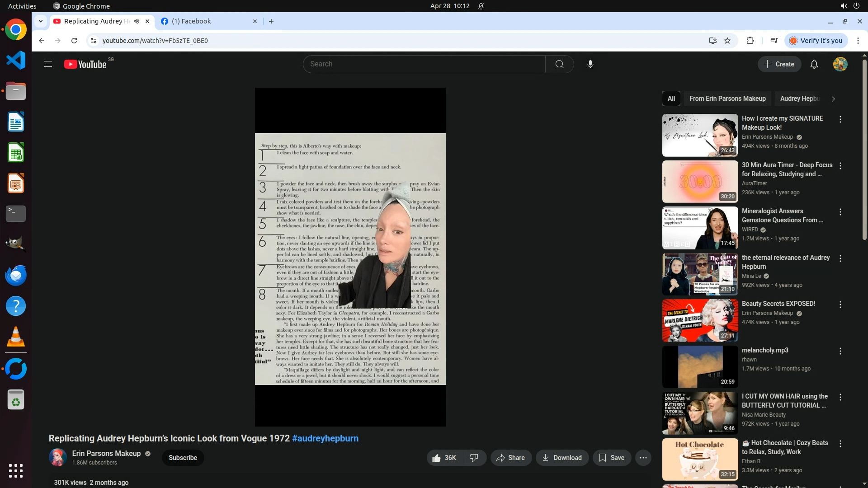The image size is (868, 488).
Task: Click the search magnifier button
Action: click(559, 64)
